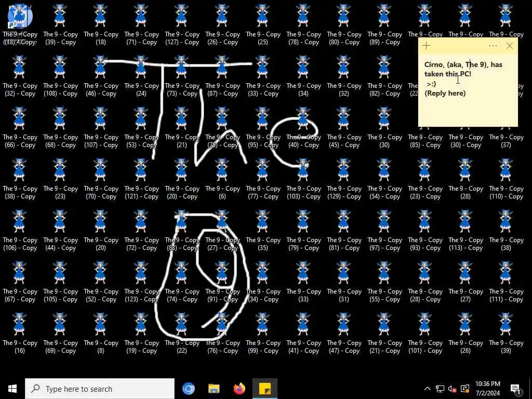532x399 pixels.
Task: Click the muted volume tray icon
Action: [452, 389]
